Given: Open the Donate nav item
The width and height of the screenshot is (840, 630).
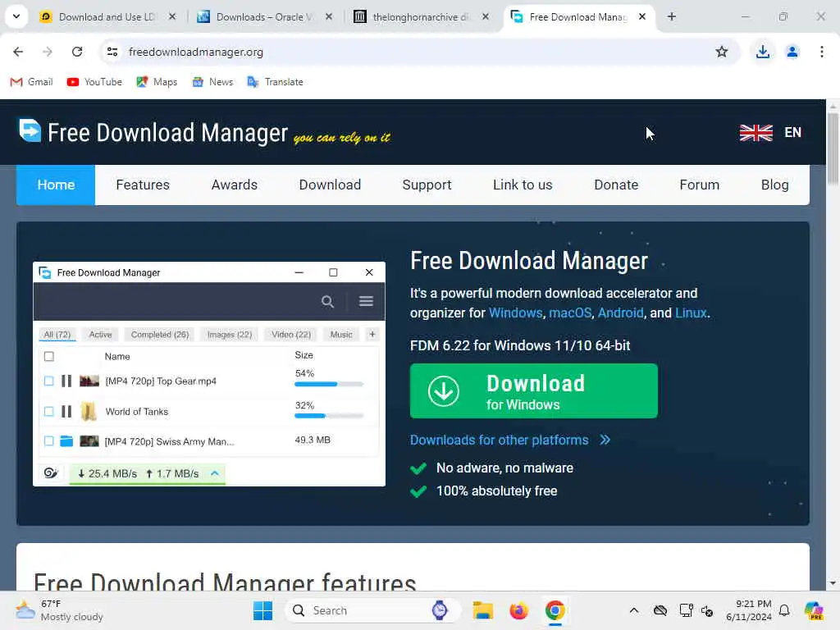Looking at the screenshot, I should [616, 185].
